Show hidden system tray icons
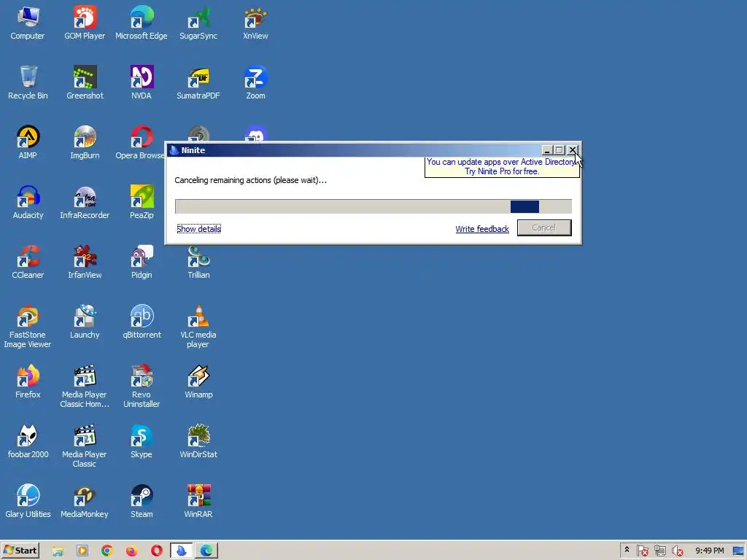This screenshot has height=560, width=747. point(627,551)
